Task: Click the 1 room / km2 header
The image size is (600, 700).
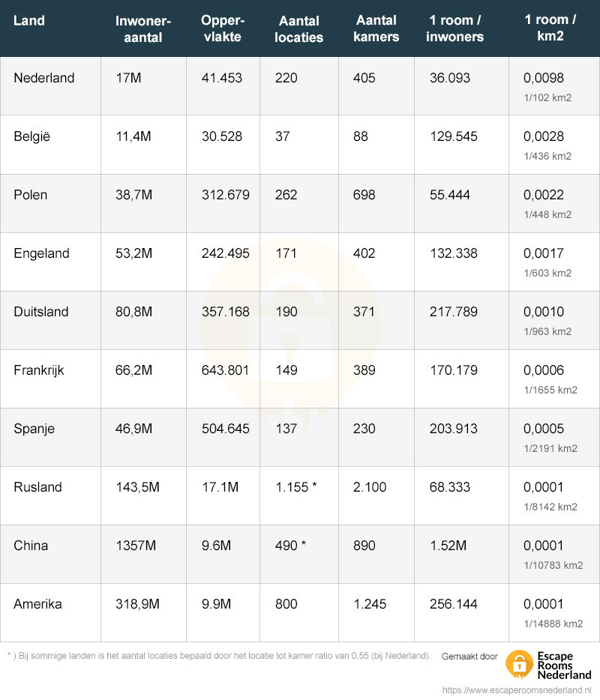Action: pyautogui.click(x=550, y=28)
